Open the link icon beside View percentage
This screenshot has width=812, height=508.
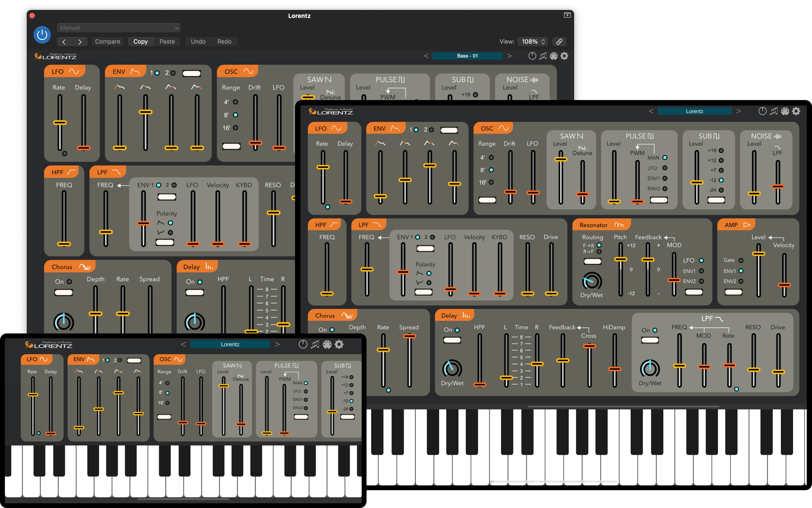tap(559, 42)
